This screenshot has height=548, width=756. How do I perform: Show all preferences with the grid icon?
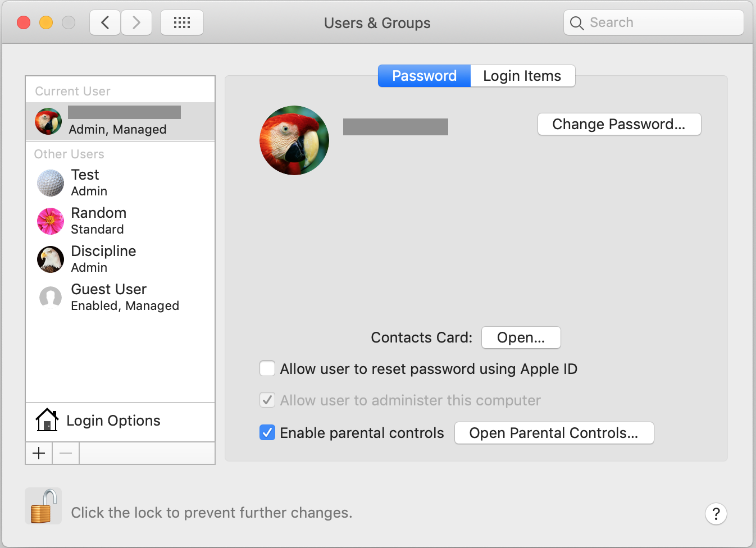pyautogui.click(x=182, y=22)
